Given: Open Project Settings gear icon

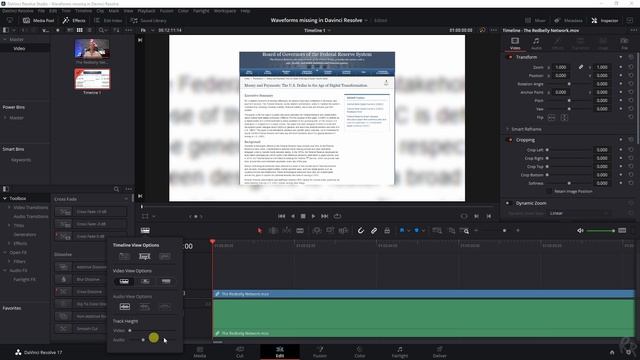Looking at the screenshot, I should 629,352.
